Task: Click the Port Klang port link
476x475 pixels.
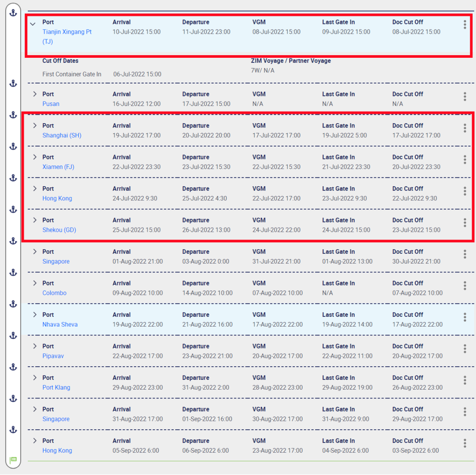Action: (x=56, y=387)
